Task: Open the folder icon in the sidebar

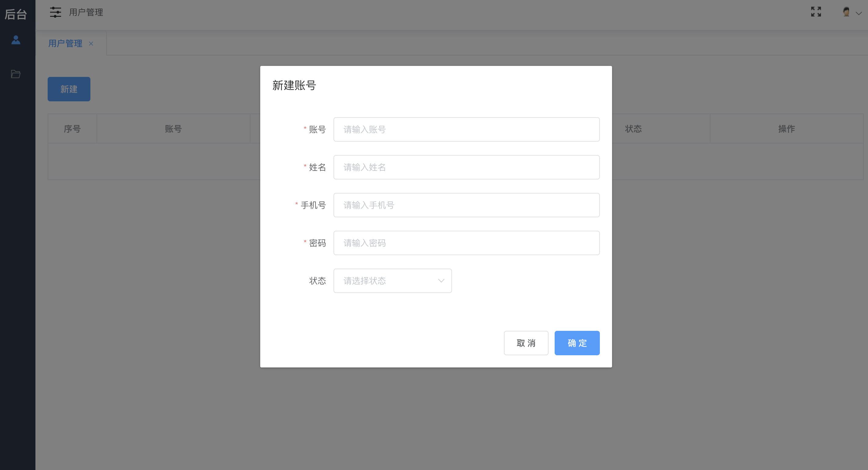Action: [x=16, y=74]
